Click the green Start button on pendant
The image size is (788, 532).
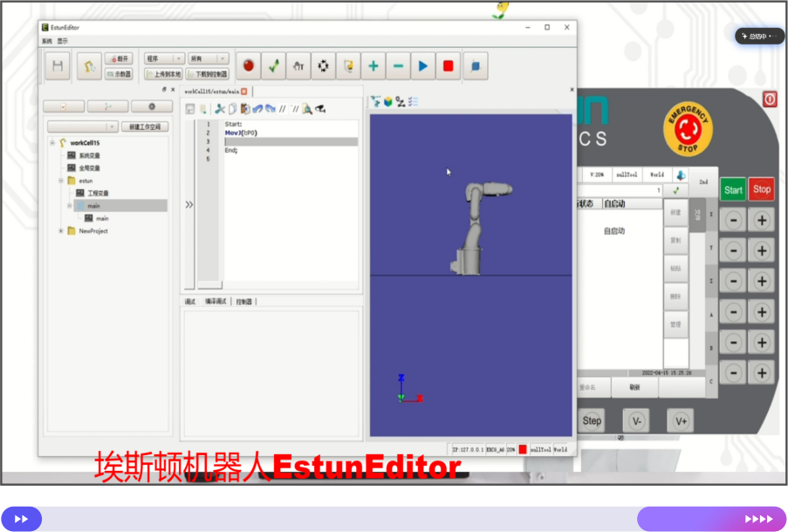click(733, 189)
